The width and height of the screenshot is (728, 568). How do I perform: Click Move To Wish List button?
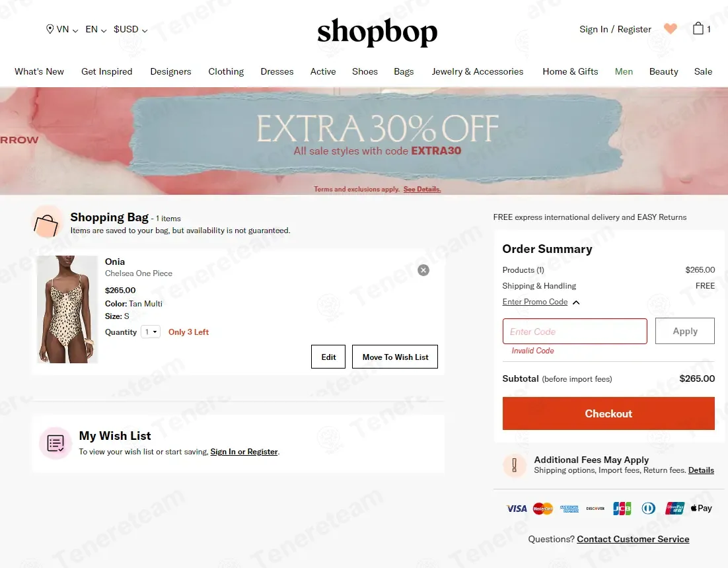(x=395, y=357)
